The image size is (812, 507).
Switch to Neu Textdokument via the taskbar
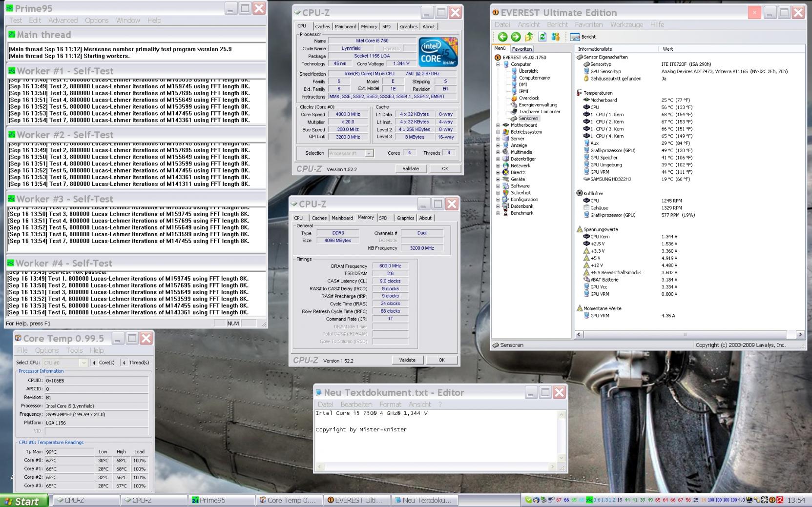[x=424, y=500]
